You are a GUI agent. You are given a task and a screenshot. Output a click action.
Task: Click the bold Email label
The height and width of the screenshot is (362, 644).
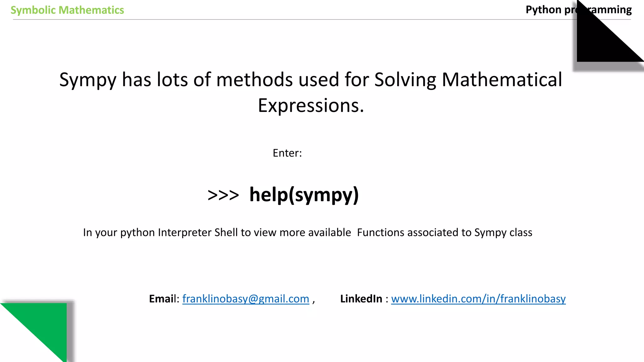[162, 299]
